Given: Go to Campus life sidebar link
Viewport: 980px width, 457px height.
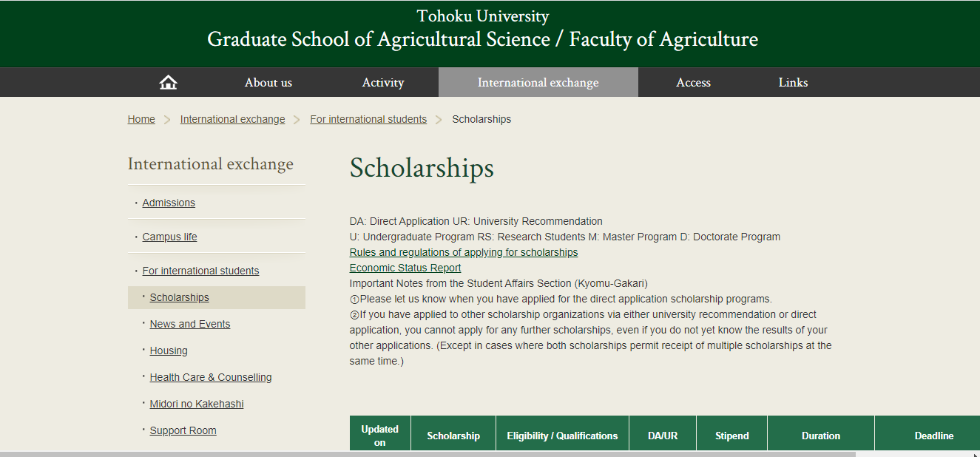Looking at the screenshot, I should (x=169, y=237).
